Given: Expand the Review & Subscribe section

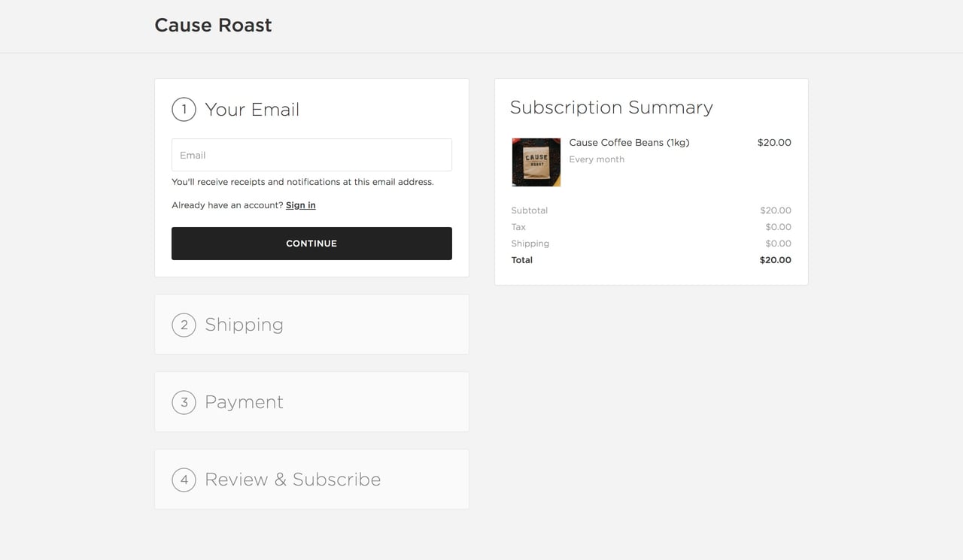Looking at the screenshot, I should pos(292,479).
